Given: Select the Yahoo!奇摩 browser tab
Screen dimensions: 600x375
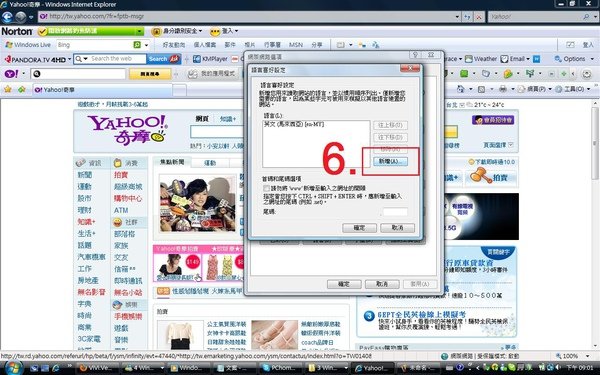Looking at the screenshot, I should tap(102, 90).
